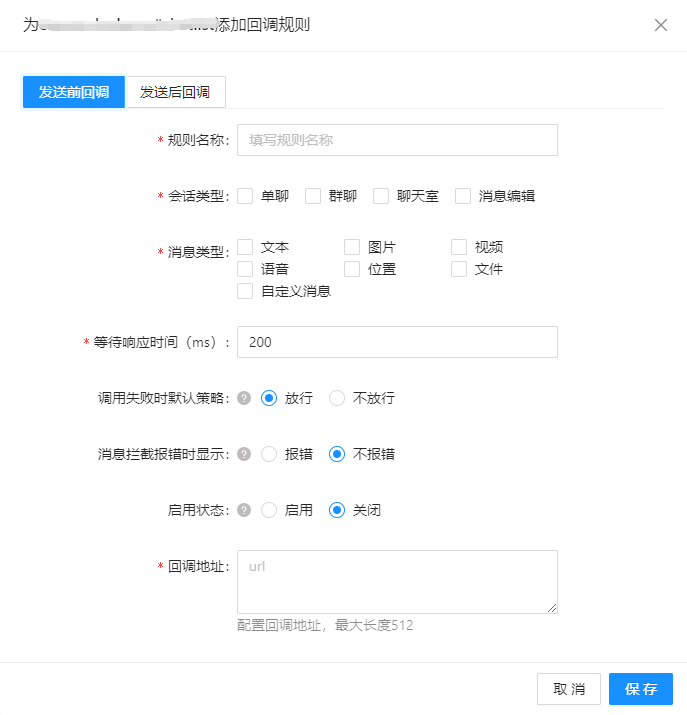Set 启用状态 to 启用
Image resolution: width=687 pixels, height=715 pixels.
point(269,510)
